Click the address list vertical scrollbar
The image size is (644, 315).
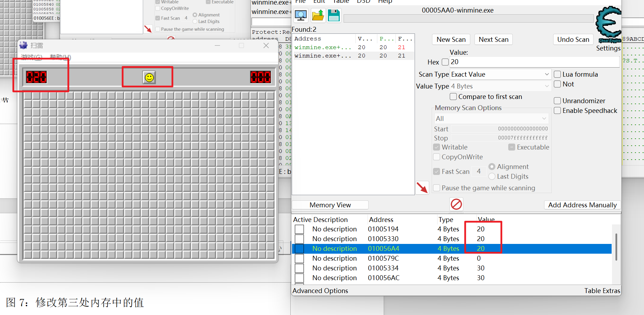coord(616,247)
